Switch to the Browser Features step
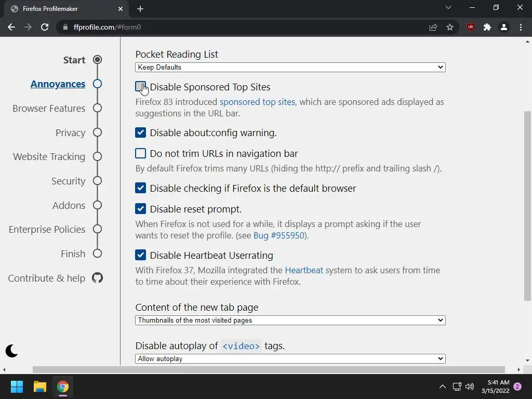This screenshot has height=399, width=532. click(x=49, y=108)
